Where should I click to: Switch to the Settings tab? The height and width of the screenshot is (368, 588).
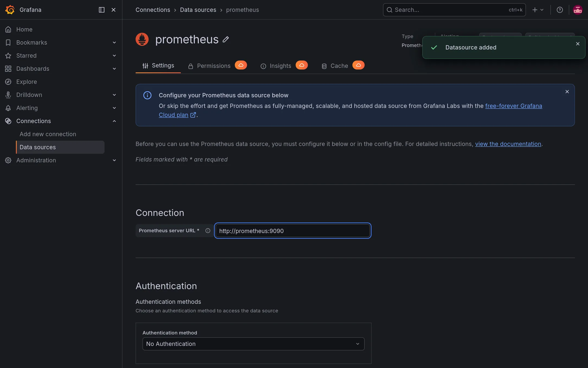click(x=158, y=66)
